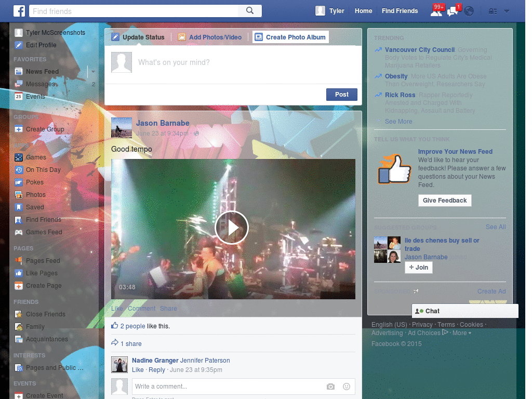Open the Pages Feed icon
The image size is (532, 399).
(x=19, y=261)
